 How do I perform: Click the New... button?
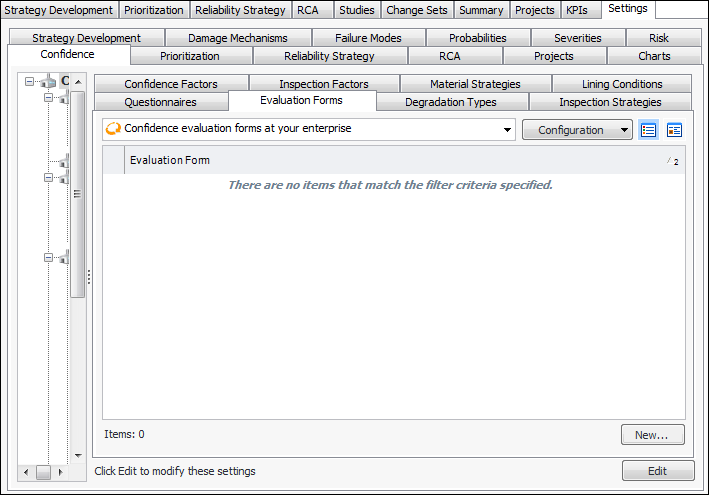coord(652,434)
